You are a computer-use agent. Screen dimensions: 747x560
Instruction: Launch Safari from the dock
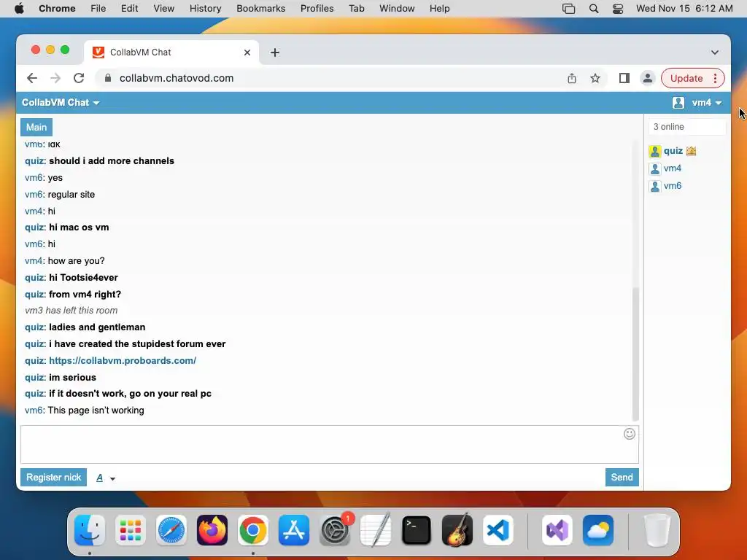pyautogui.click(x=171, y=530)
